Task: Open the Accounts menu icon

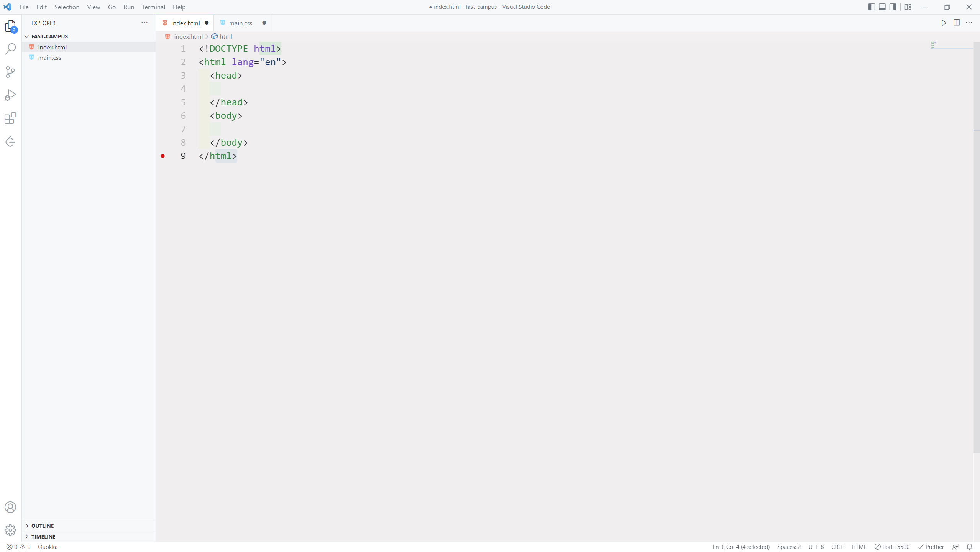Action: point(11,507)
